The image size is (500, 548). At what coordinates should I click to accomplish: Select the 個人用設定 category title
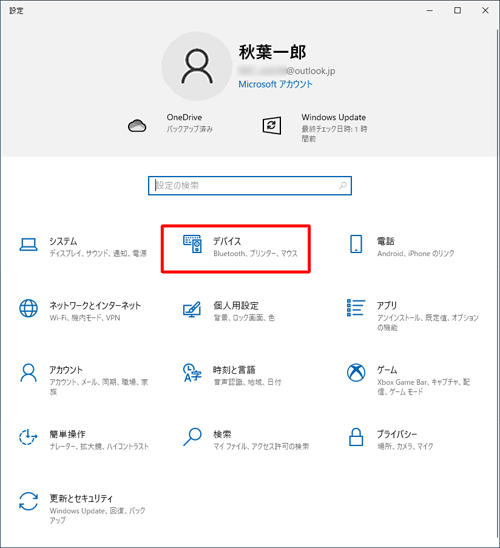236,305
